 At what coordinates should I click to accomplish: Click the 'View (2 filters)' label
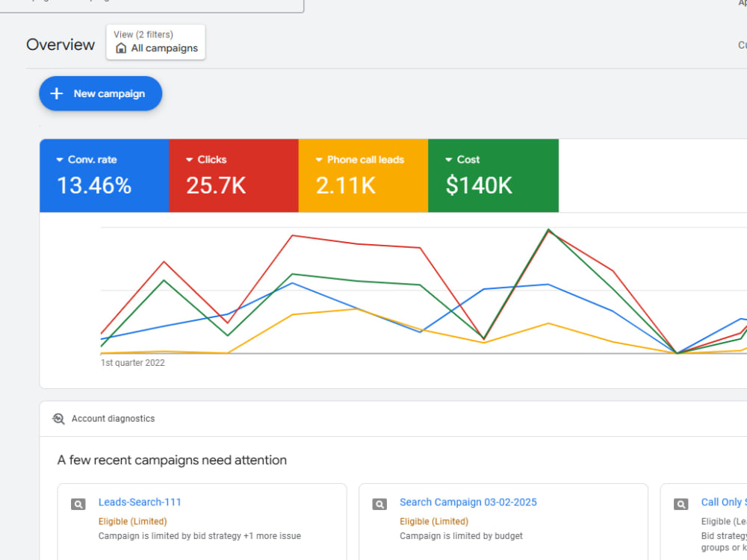[143, 34]
